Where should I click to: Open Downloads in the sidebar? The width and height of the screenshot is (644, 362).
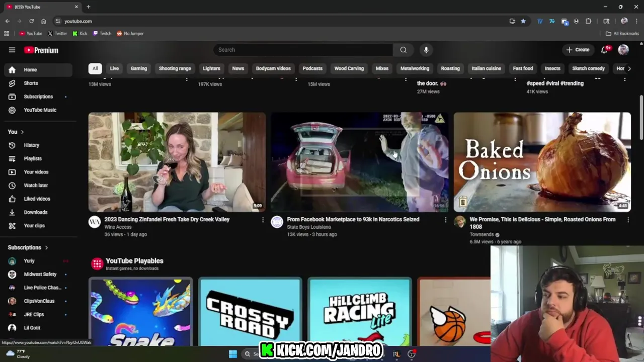coord(38,212)
